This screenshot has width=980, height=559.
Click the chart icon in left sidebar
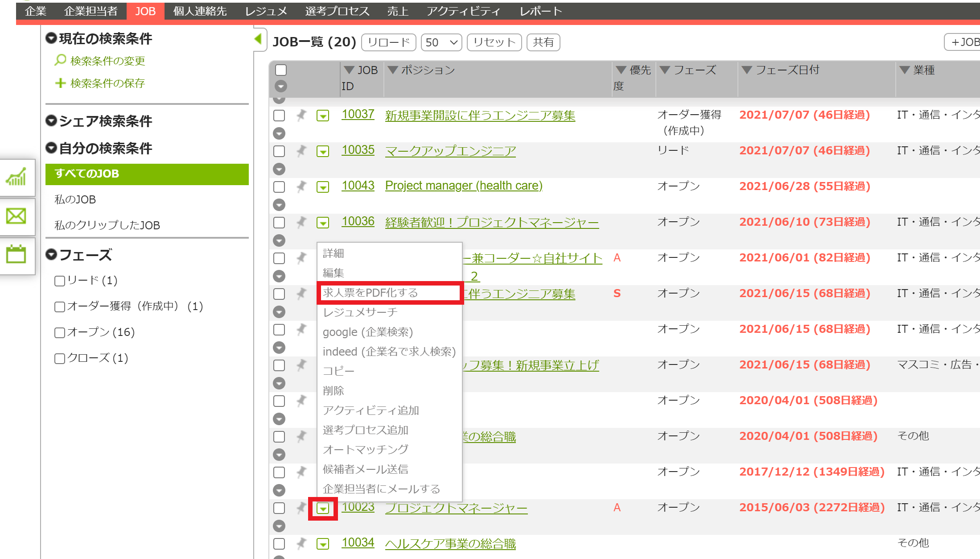pos(16,177)
